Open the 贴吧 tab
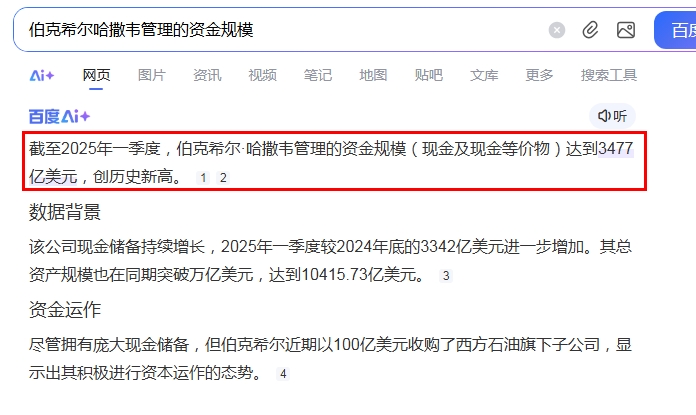696x415 pixels. [429, 75]
